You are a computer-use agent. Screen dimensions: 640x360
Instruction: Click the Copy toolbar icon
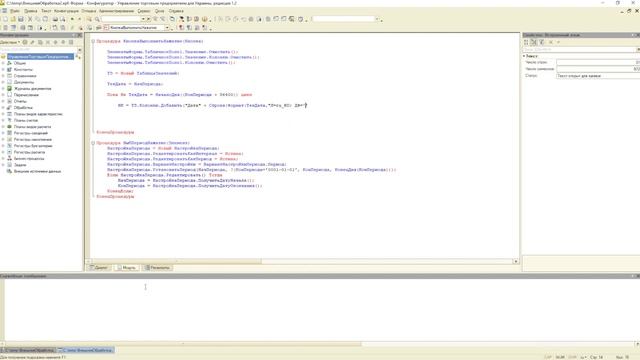[38, 19]
